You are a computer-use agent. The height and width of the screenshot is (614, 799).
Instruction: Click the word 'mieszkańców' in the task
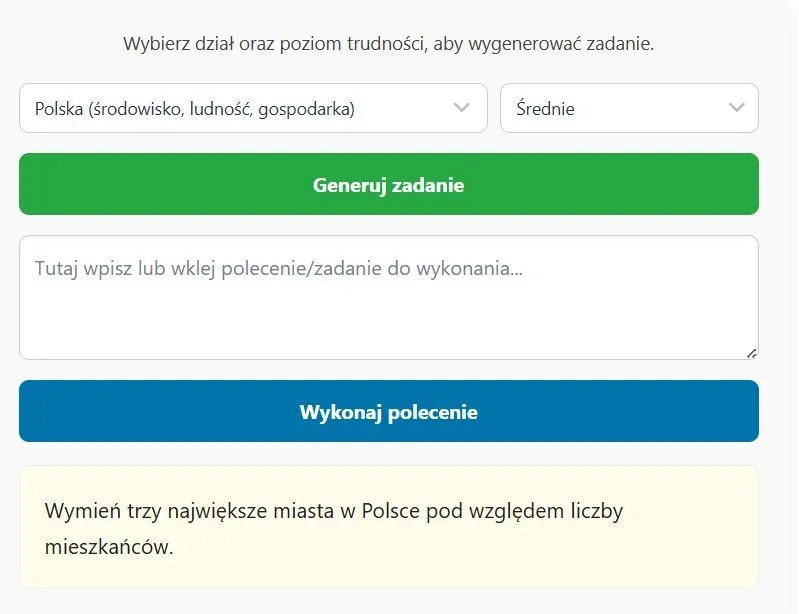coord(108,548)
